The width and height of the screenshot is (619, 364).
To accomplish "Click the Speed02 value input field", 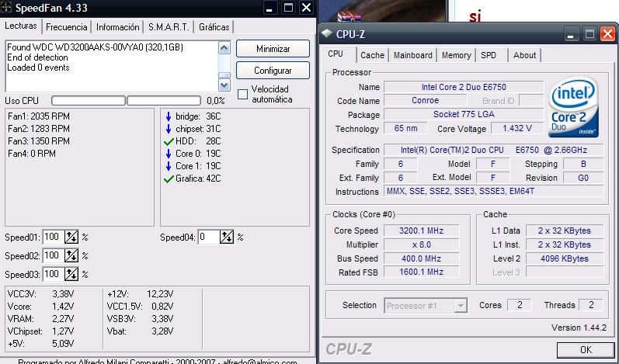I will point(52,255).
